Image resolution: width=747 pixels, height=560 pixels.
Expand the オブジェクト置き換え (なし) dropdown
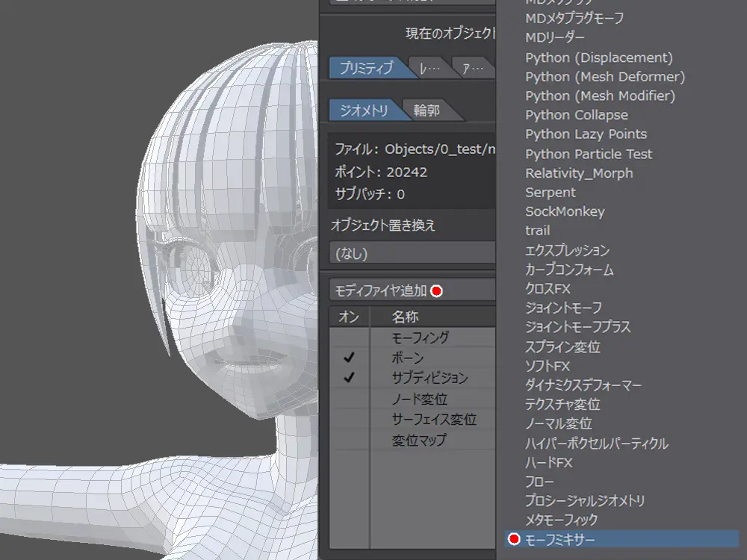click(x=412, y=253)
